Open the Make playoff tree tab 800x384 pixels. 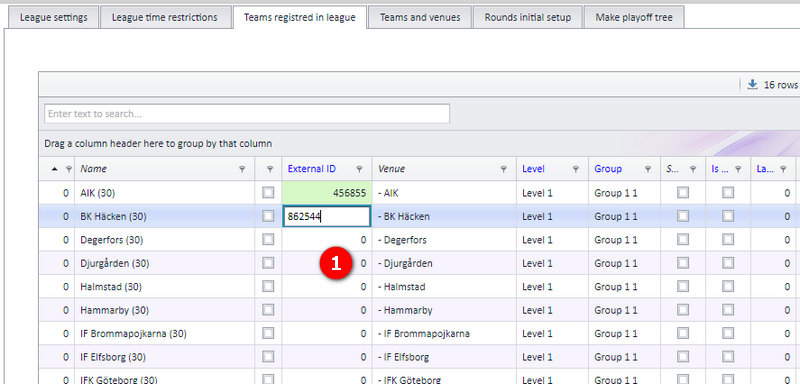(634, 17)
